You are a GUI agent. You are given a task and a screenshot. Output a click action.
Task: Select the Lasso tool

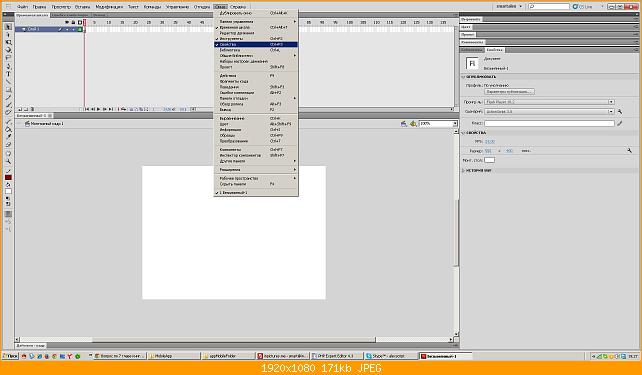click(x=8, y=58)
